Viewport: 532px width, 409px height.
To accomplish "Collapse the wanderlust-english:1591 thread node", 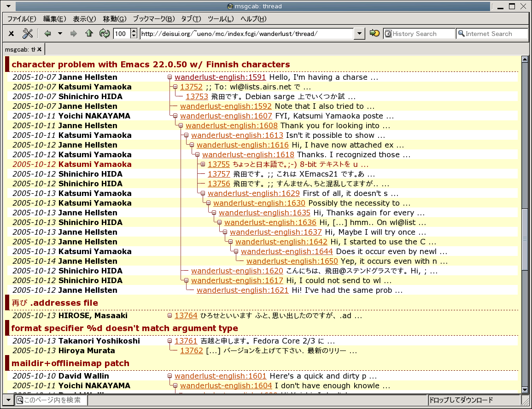I will [170, 77].
